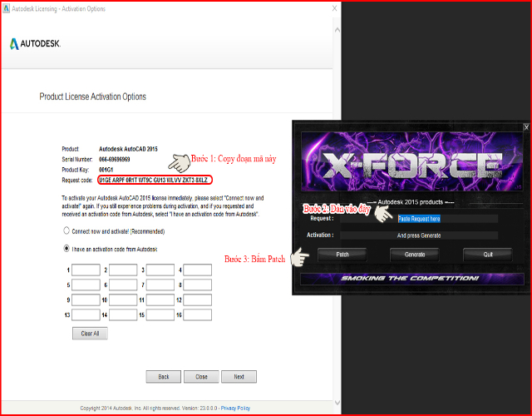Click activation code field 7

click(160, 285)
